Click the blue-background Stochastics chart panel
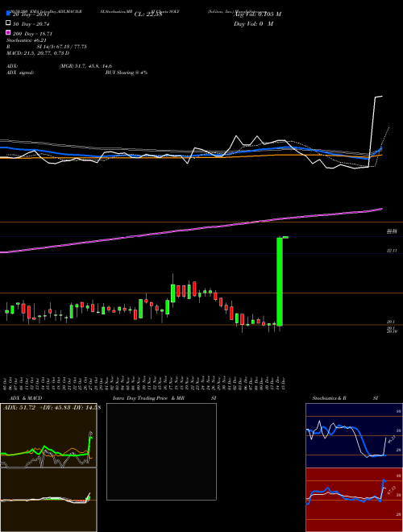 click(x=354, y=435)
